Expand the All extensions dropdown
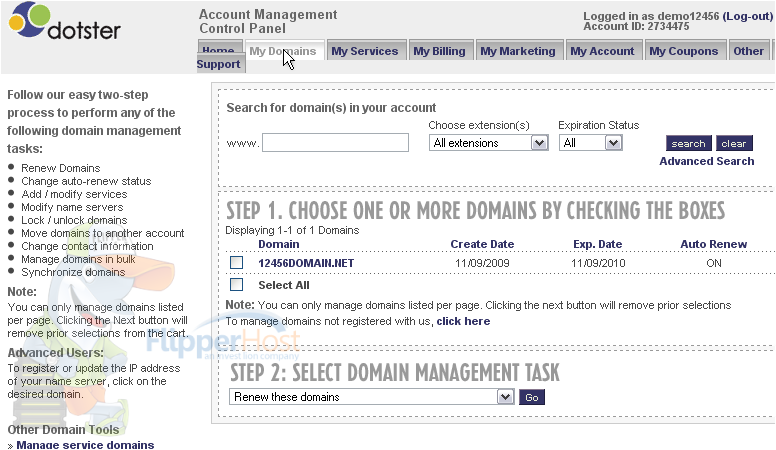This screenshot has width=776, height=450. (x=488, y=143)
